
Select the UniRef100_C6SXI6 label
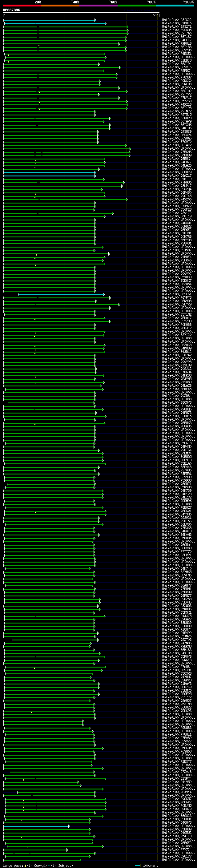177,67
